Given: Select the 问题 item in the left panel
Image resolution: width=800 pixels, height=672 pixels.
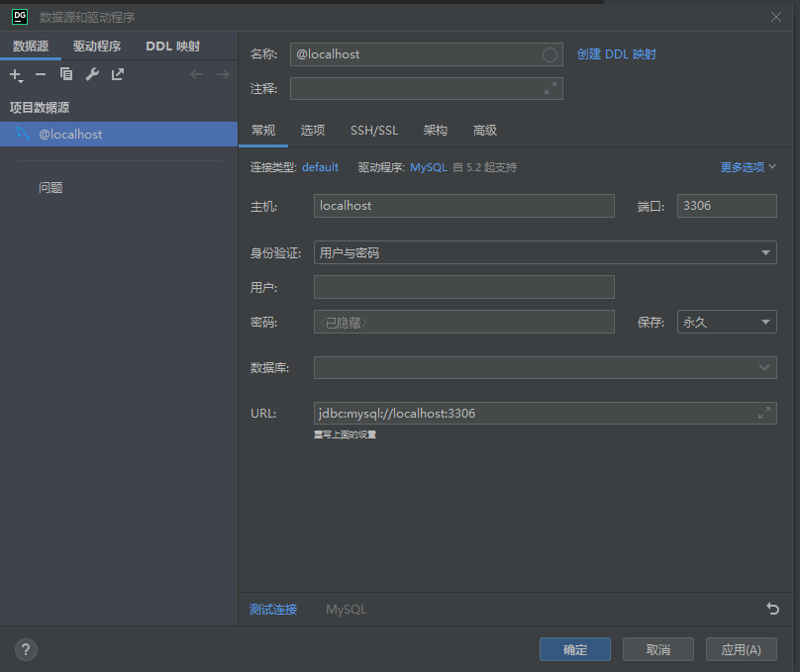Looking at the screenshot, I should coord(50,188).
